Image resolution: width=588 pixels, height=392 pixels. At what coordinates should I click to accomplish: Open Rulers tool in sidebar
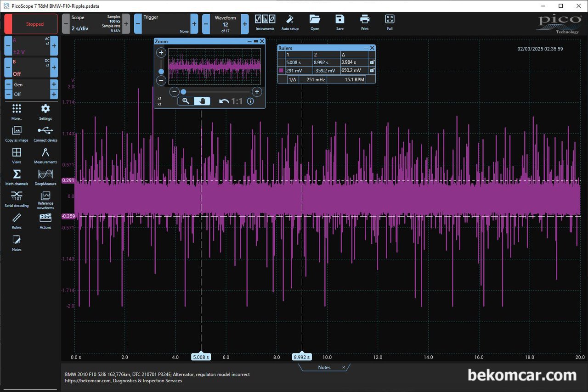pos(17,221)
